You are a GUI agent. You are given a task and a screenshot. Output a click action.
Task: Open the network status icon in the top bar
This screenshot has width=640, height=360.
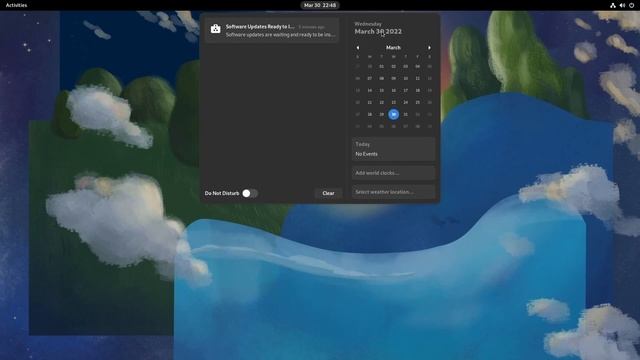613,5
